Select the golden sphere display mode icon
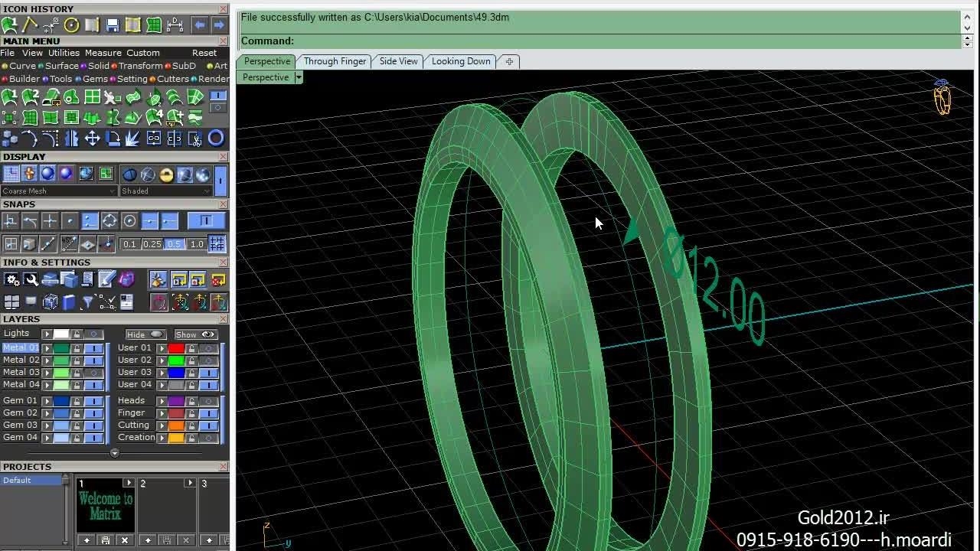The width and height of the screenshot is (980, 551). click(x=166, y=175)
